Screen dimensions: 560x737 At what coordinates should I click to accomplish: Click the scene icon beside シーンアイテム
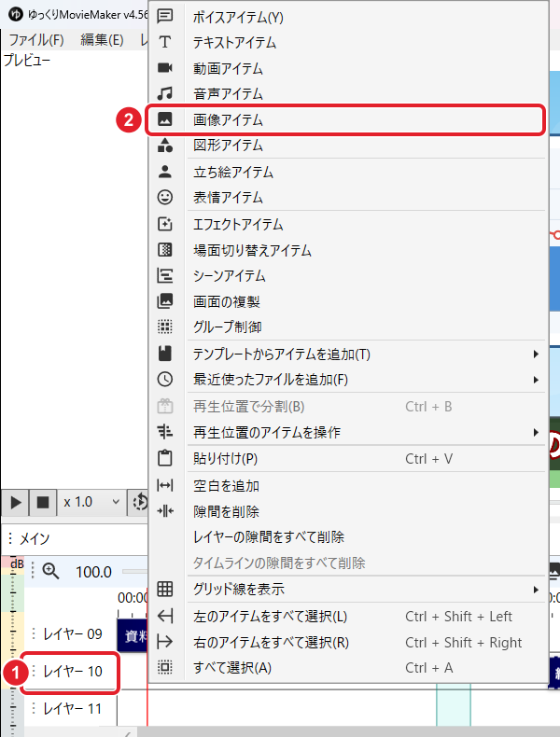164,275
